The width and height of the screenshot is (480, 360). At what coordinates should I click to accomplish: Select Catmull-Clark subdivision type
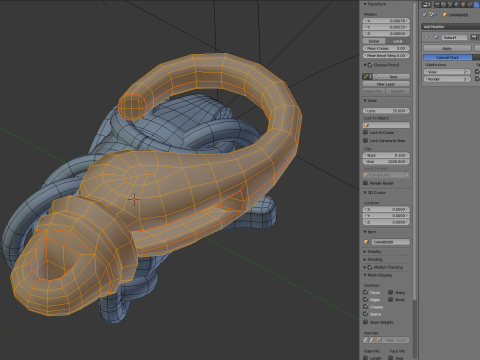pos(448,57)
